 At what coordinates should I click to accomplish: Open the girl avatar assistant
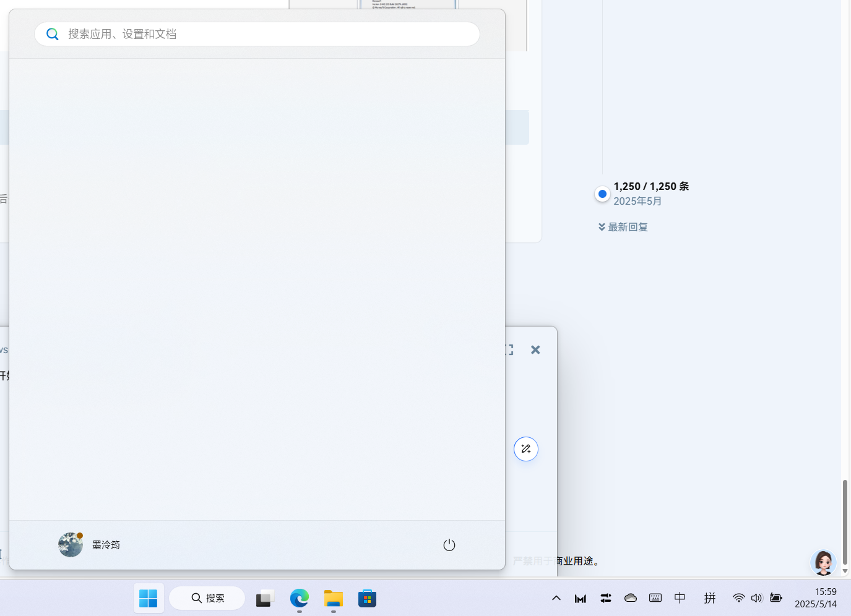pos(823,562)
